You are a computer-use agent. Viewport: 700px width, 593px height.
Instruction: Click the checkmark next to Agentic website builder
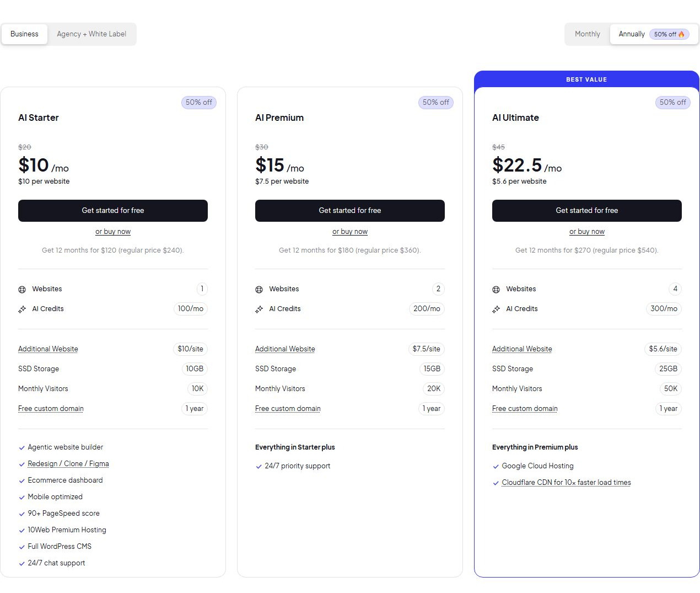[21, 448]
